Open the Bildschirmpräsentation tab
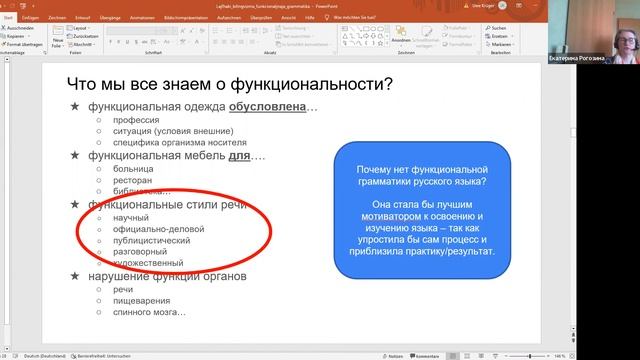The image size is (640, 360). (186, 18)
